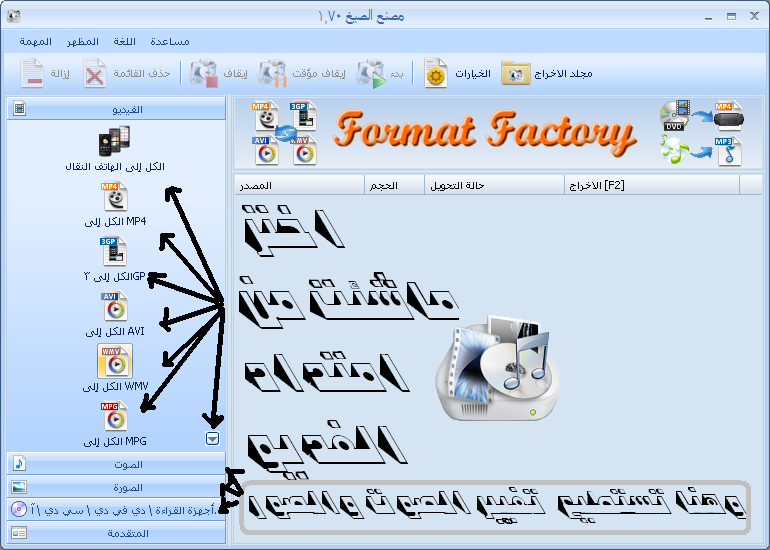Viewport: 770px width, 550px height.
Task: Click the MP4 film icon in banner
Action: pos(266,116)
